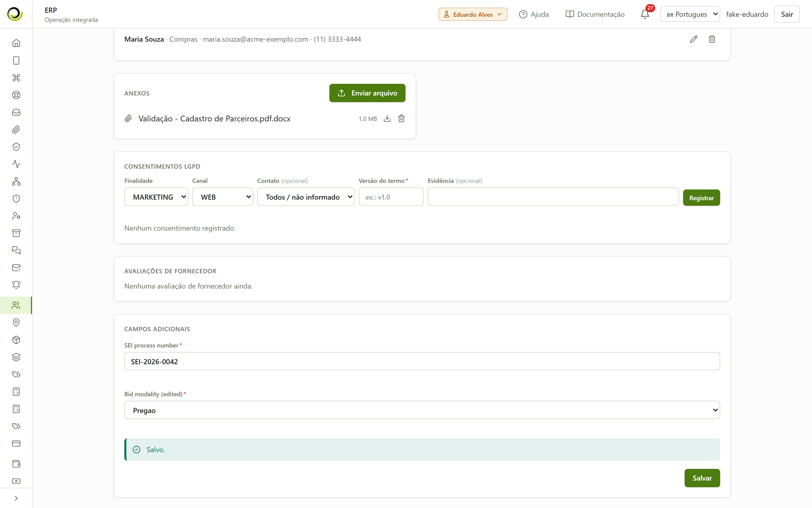812x508 pixels.
Task: Click the SEI process number field
Action: click(422, 361)
